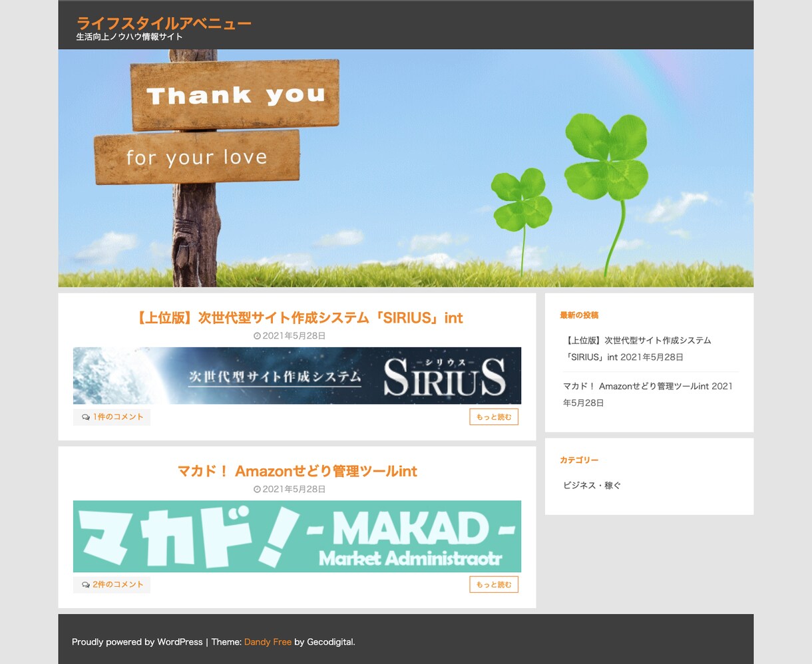Click the date under the マカド post title
This screenshot has height=664, width=812.
(294, 489)
